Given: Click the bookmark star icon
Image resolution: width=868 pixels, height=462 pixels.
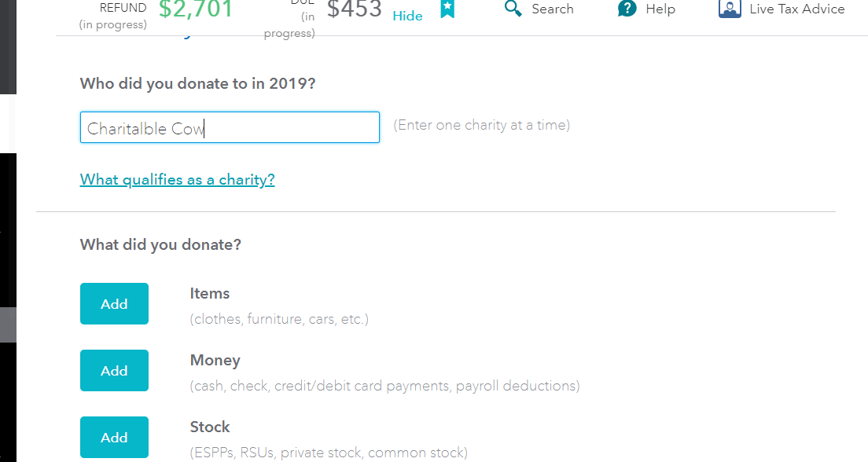Looking at the screenshot, I should 447,9.
